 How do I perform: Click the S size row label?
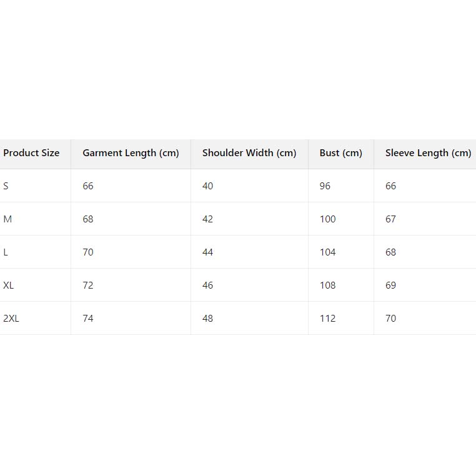point(6,186)
